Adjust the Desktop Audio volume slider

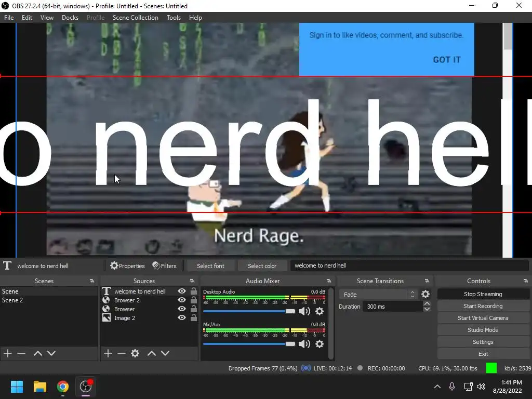pyautogui.click(x=249, y=311)
